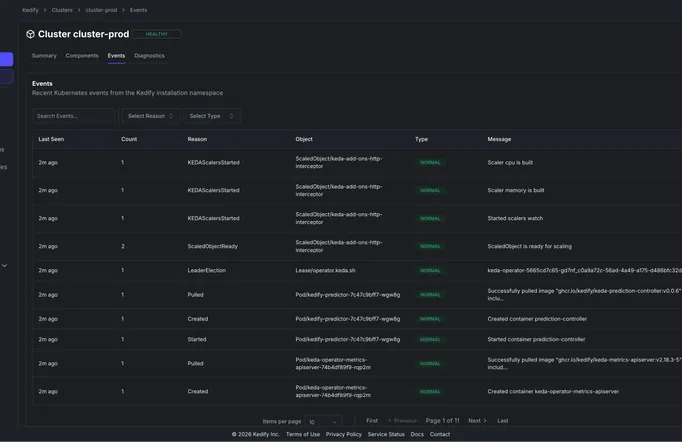Screen dimensions: 682x442
Task: Click the cluster cube icon beside the title
Action: pos(30,34)
